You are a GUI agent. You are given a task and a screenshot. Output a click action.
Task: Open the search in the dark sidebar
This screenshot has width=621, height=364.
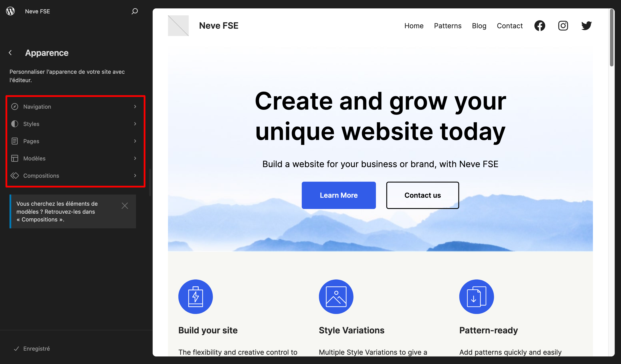[x=135, y=11]
